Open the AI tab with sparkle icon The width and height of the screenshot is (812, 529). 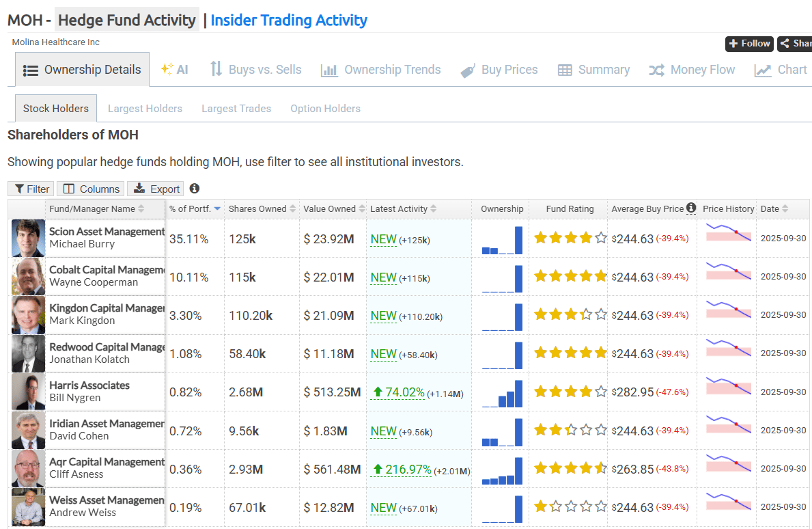click(175, 70)
